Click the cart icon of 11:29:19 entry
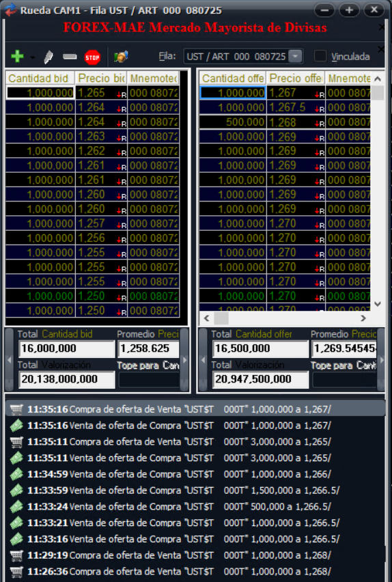 [16, 555]
